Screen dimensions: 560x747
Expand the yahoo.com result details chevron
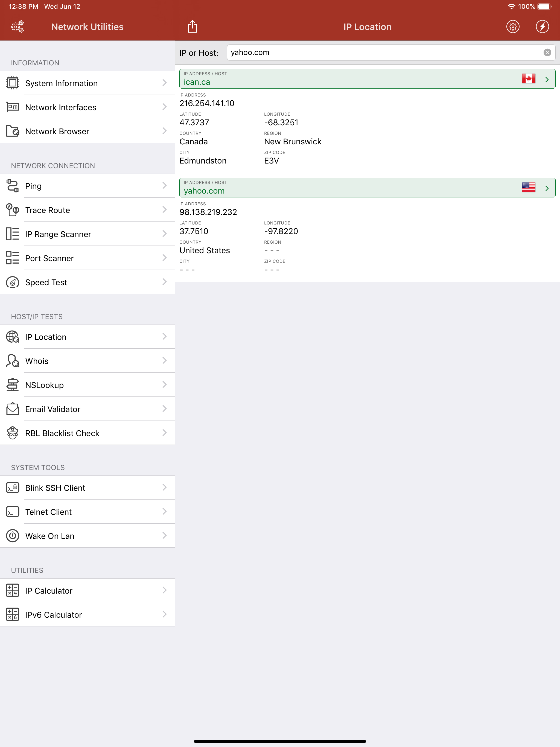point(547,188)
